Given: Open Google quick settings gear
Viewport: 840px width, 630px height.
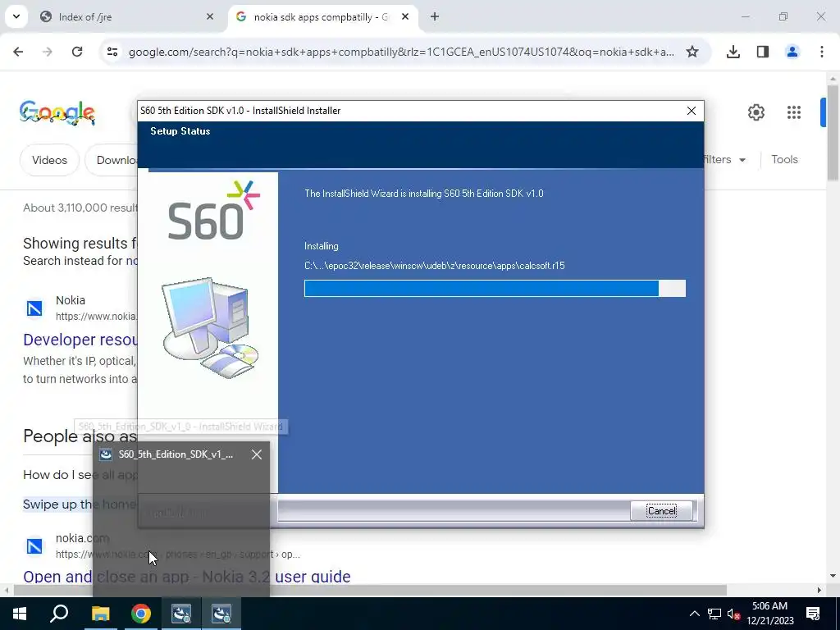Looking at the screenshot, I should (x=756, y=112).
